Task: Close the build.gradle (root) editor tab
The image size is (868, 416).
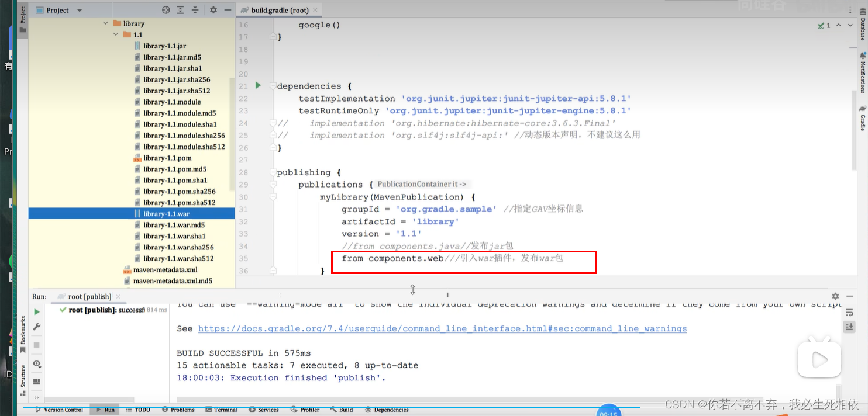Action: click(315, 10)
